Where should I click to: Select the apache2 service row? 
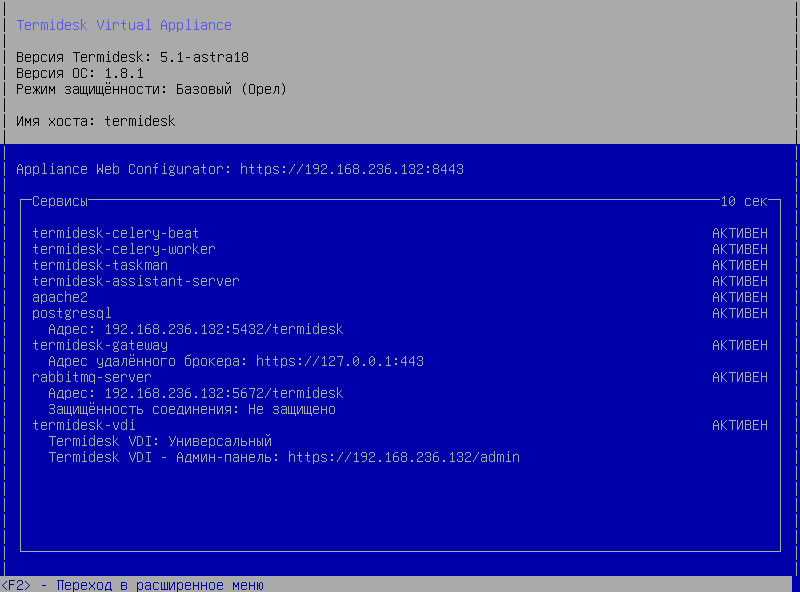[x=400, y=297]
